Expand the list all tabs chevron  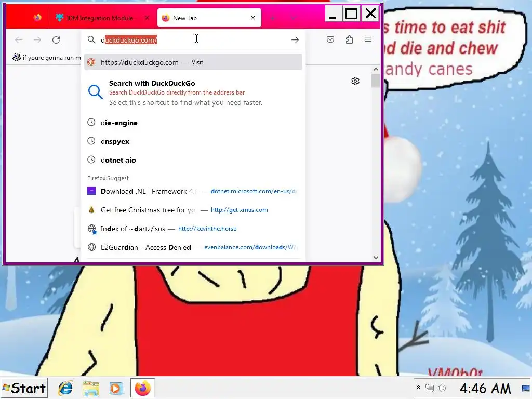pyautogui.click(x=294, y=18)
